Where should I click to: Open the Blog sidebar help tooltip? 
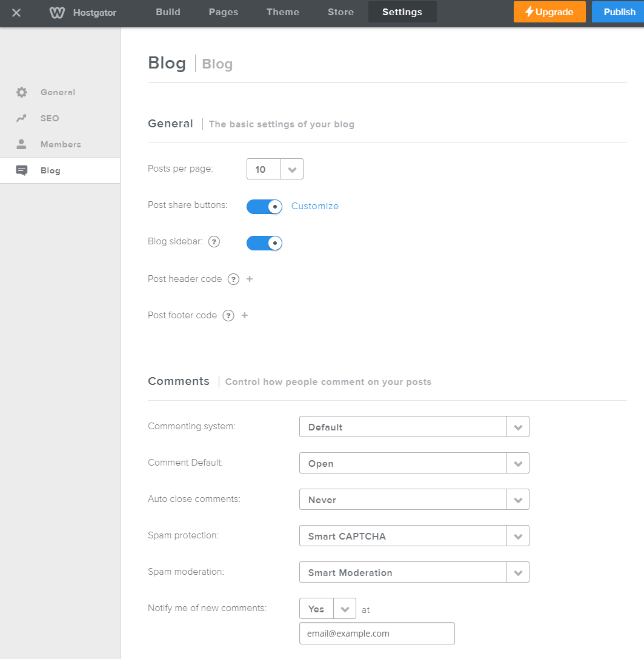[214, 241]
